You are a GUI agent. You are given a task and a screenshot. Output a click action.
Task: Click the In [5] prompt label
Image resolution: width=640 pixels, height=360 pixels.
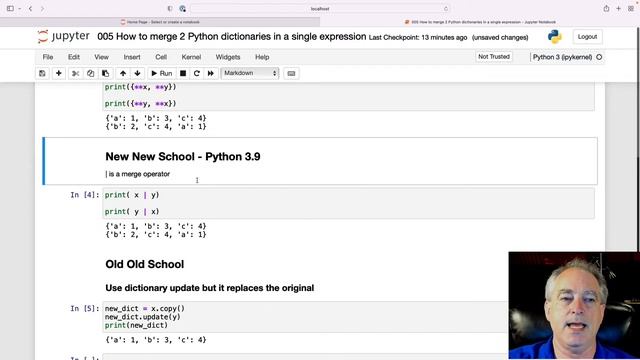(84, 309)
